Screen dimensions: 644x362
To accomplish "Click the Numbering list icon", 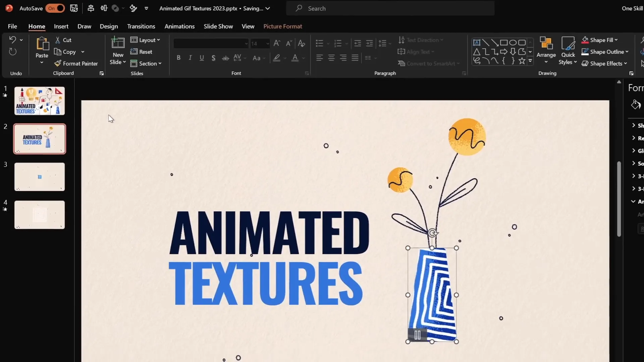I will click(x=338, y=43).
